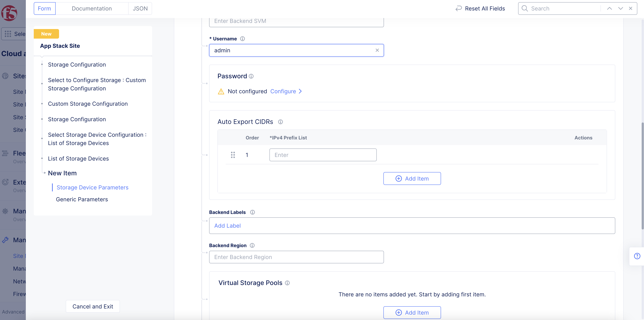
Task: Click the External Connectors icon in sidebar
Action: pyautogui.click(x=5, y=182)
